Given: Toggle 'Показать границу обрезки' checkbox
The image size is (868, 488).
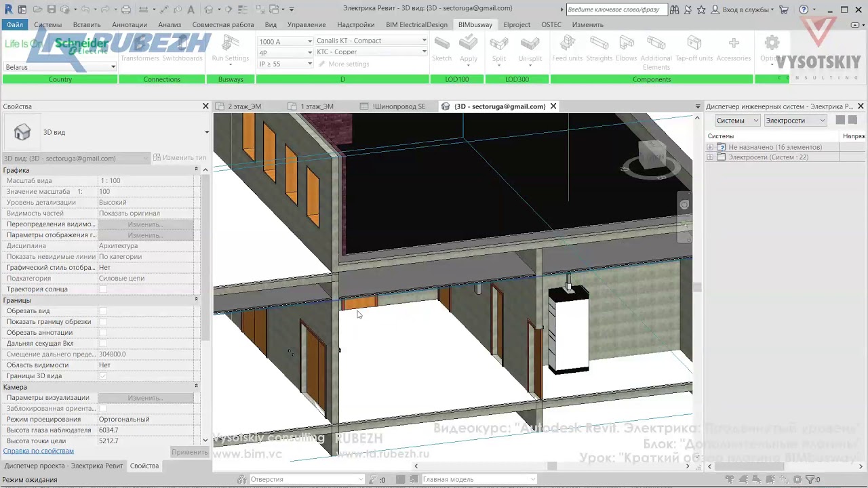Looking at the screenshot, I should pos(103,322).
